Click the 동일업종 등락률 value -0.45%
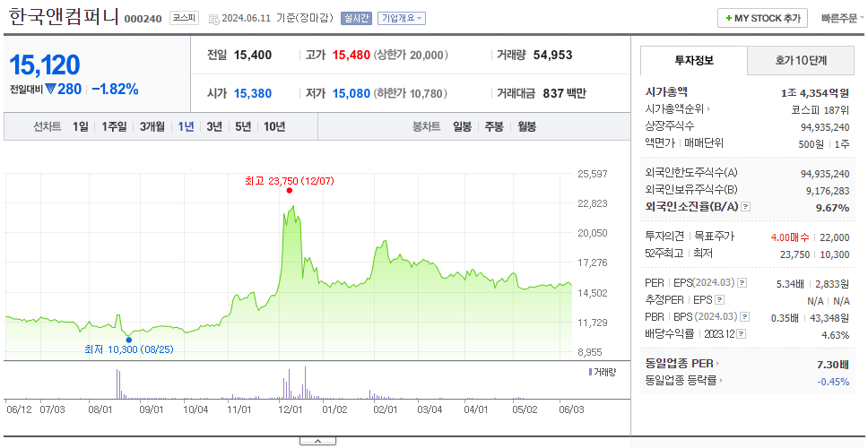 [x=834, y=382]
